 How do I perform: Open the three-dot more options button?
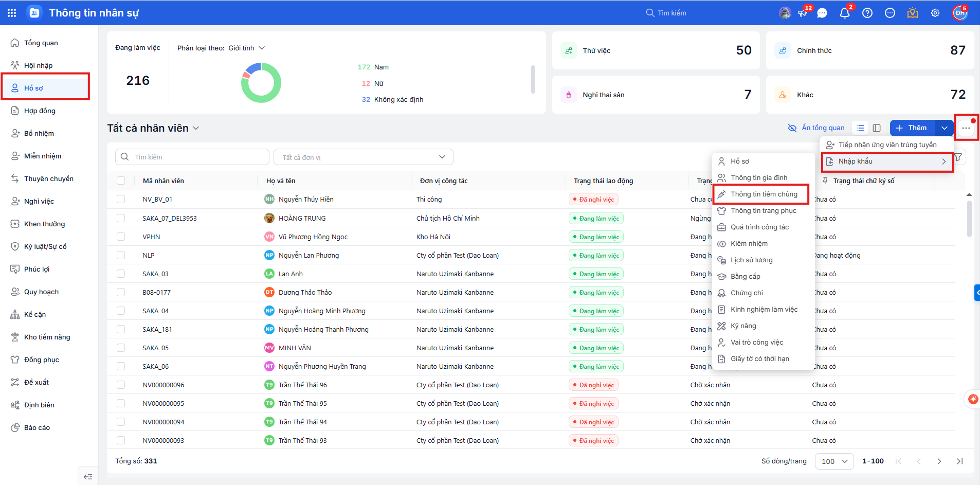click(966, 128)
